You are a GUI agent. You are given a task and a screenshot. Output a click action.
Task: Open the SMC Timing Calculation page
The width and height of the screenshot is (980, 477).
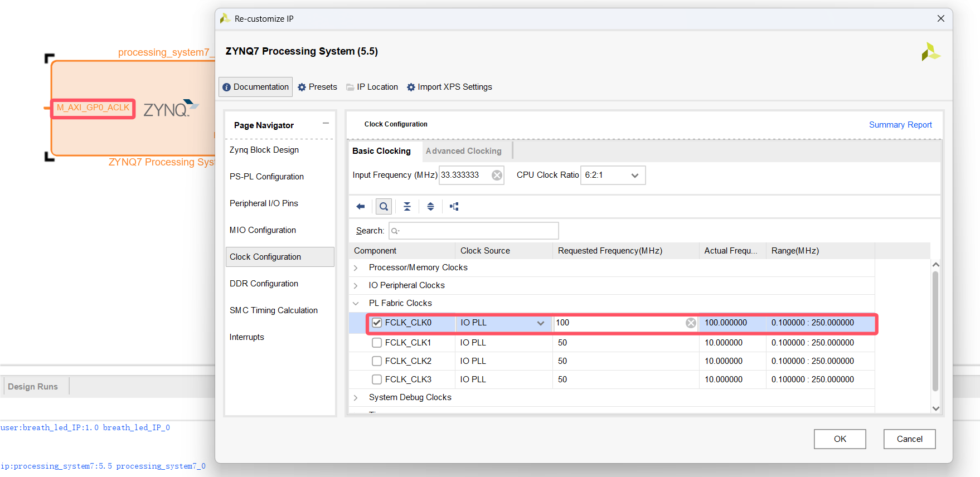[x=274, y=310]
